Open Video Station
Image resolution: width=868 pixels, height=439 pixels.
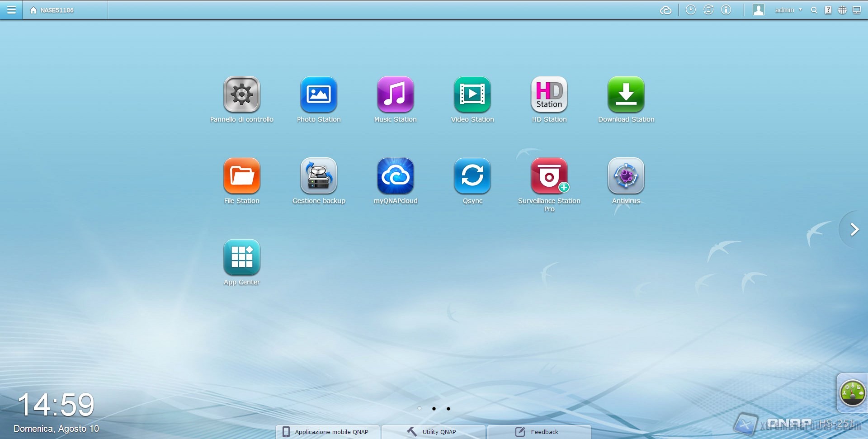(x=472, y=95)
